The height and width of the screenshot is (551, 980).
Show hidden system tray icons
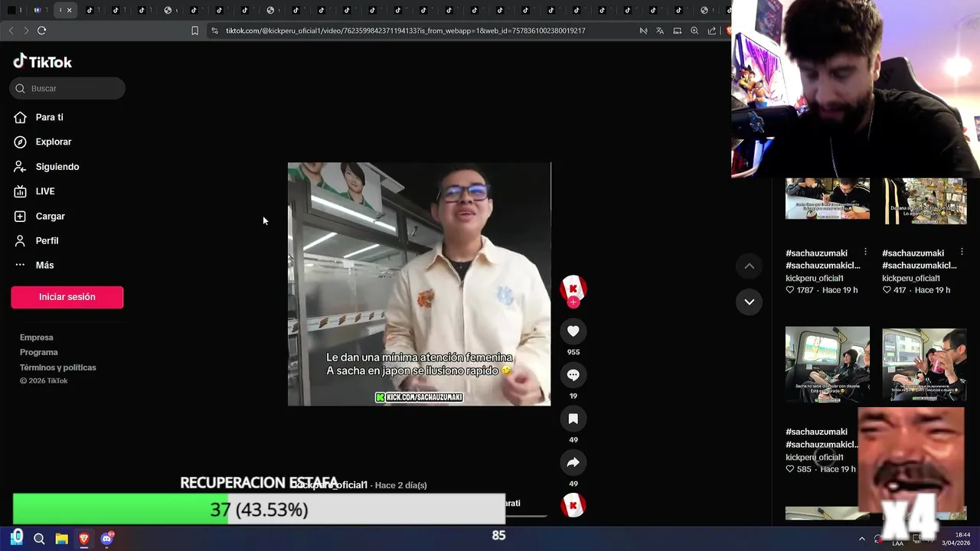click(x=861, y=539)
